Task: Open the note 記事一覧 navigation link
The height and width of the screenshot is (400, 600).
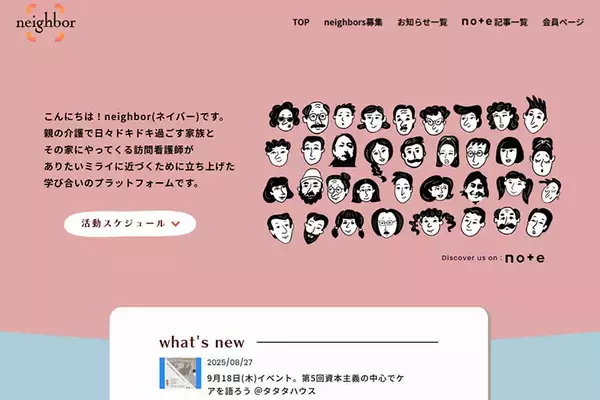Action: (494, 22)
